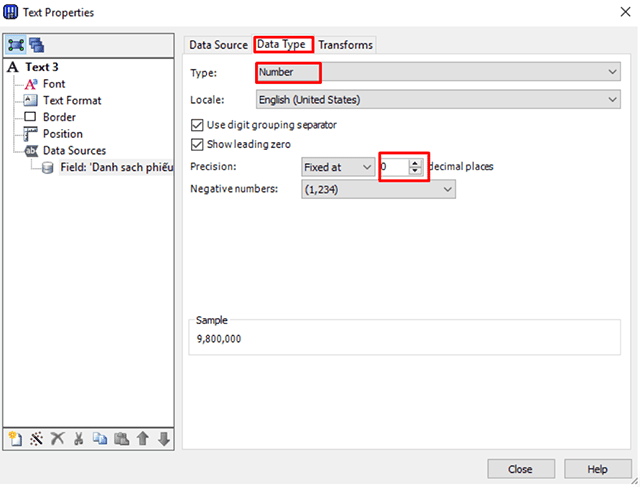Image resolution: width=640 pixels, height=487 pixels.
Task: Open the Precision 'Fixed at' dropdown
Action: pos(338,167)
